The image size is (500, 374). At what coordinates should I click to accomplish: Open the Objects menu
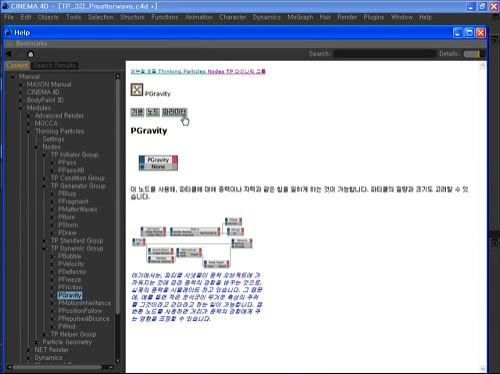click(48, 17)
